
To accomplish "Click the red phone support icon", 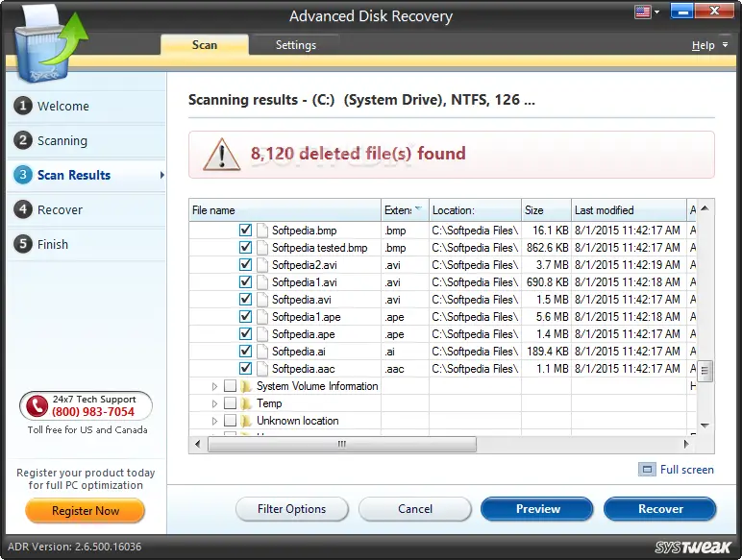I will pos(37,405).
